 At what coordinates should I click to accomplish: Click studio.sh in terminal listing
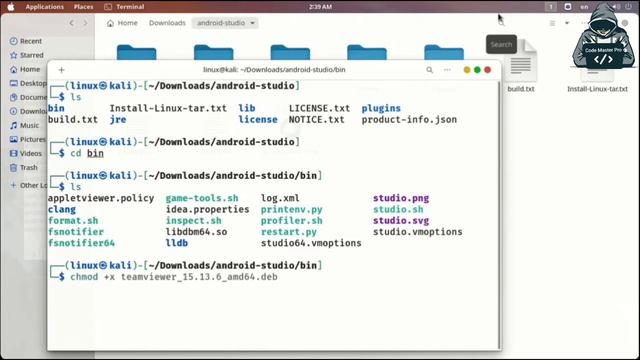coord(398,209)
